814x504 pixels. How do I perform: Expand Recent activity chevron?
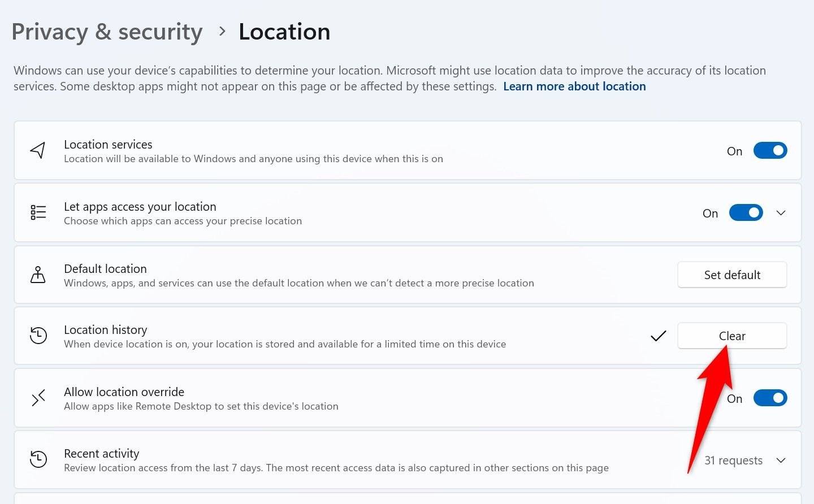[x=781, y=460]
